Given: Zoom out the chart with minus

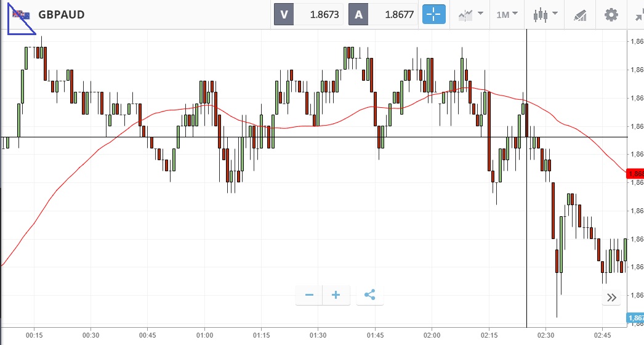Looking at the screenshot, I should click(309, 295).
